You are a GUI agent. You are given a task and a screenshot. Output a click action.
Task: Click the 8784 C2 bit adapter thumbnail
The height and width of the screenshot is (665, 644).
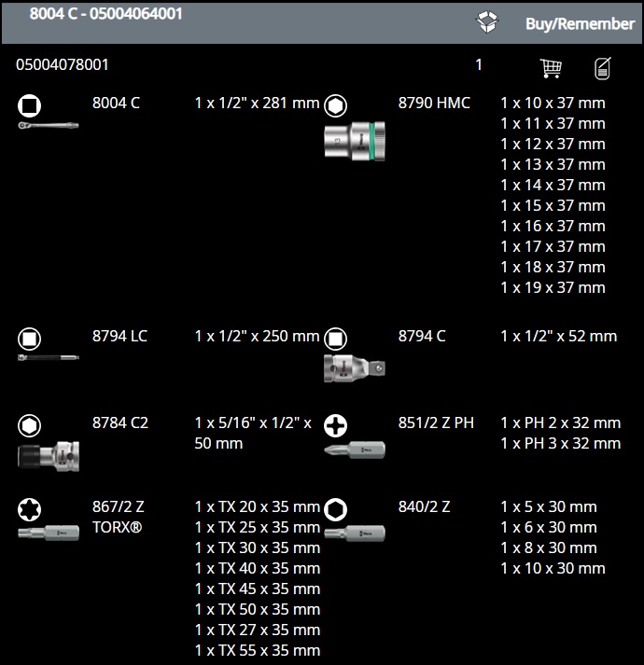(48, 456)
